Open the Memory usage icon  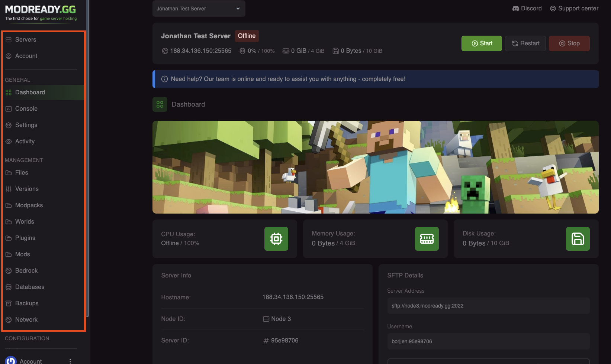pyautogui.click(x=427, y=239)
